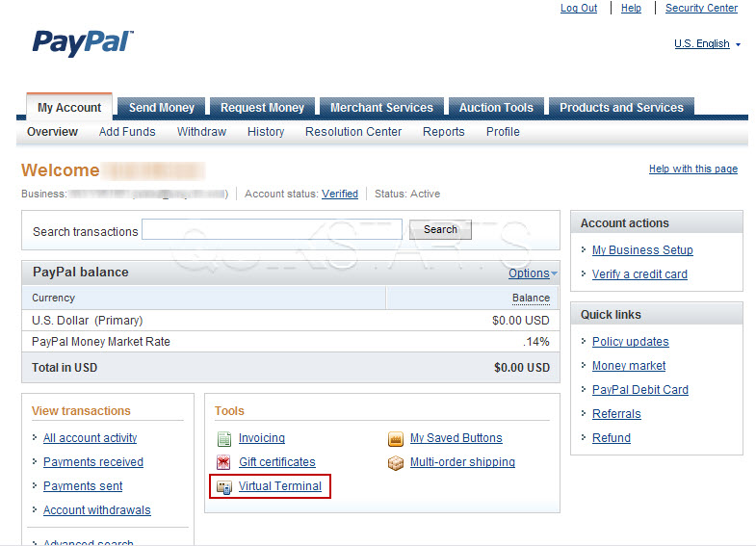
Task: Focus the Search transactions input field
Action: pos(272,229)
